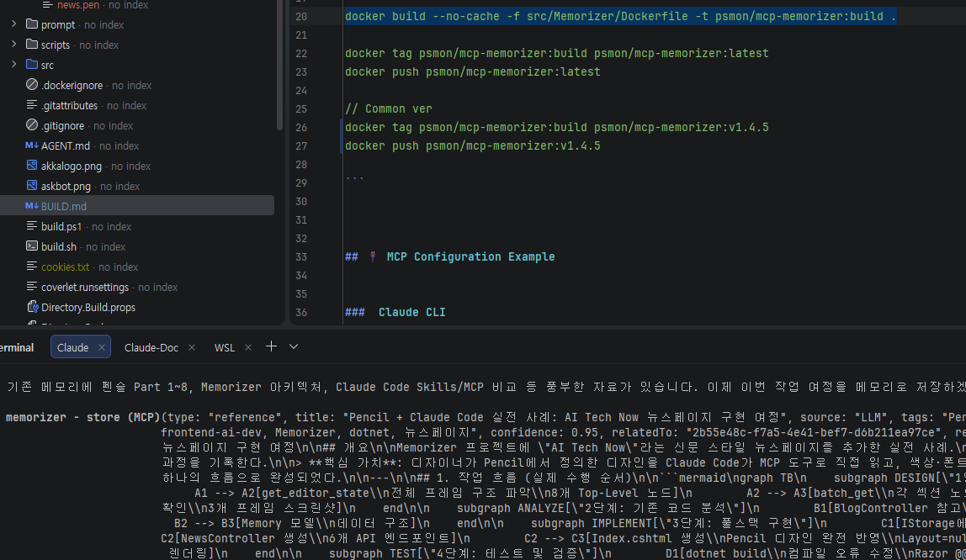Select BUILD.md in the project tree
The width and height of the screenshot is (966, 560).
pos(64,206)
